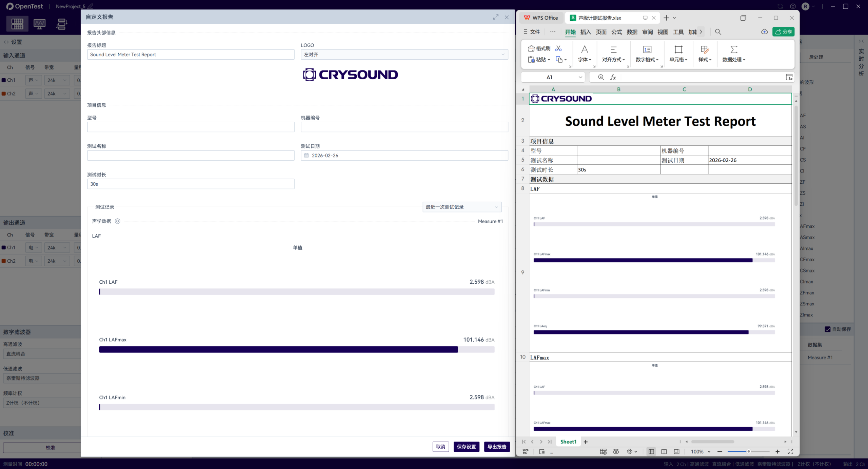The width and height of the screenshot is (868, 469).
Task: Switch to normal grid view in status bar
Action: [651, 451]
